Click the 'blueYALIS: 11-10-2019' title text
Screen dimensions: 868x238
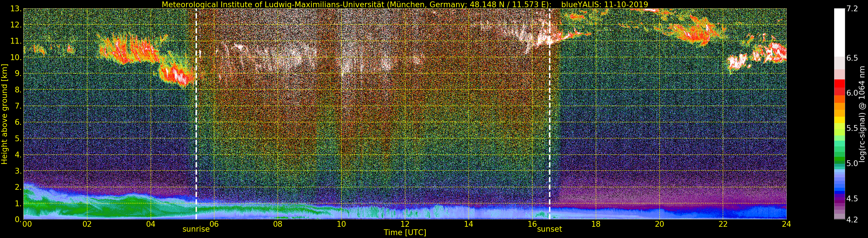click(605, 4)
